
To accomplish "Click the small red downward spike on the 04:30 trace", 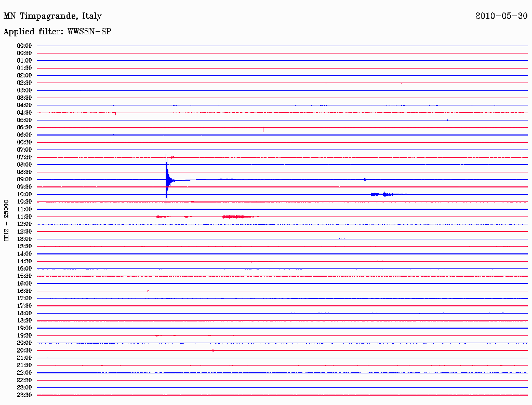I will (x=116, y=114).
